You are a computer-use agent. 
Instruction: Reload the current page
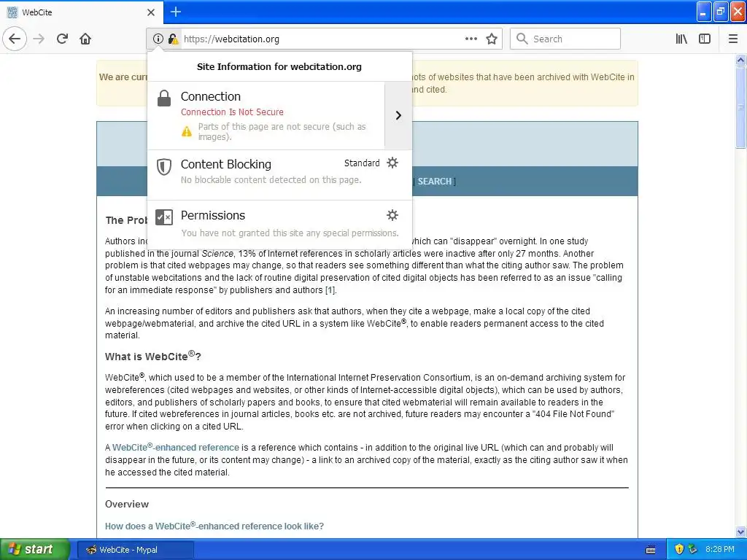point(63,39)
